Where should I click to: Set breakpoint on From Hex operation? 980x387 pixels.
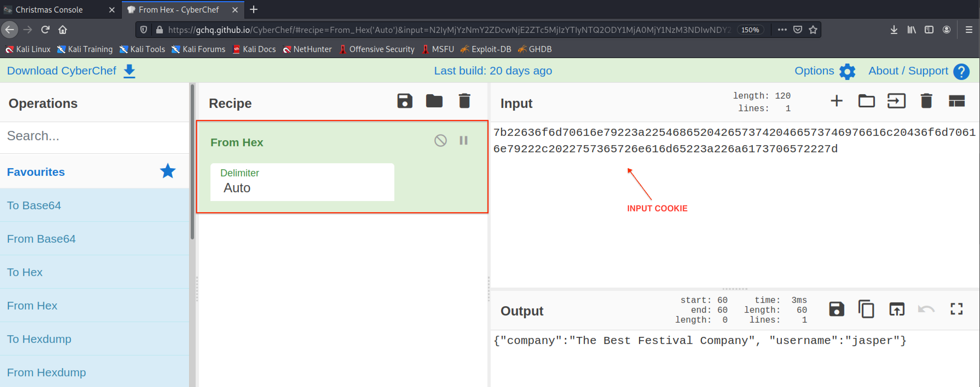(x=463, y=141)
